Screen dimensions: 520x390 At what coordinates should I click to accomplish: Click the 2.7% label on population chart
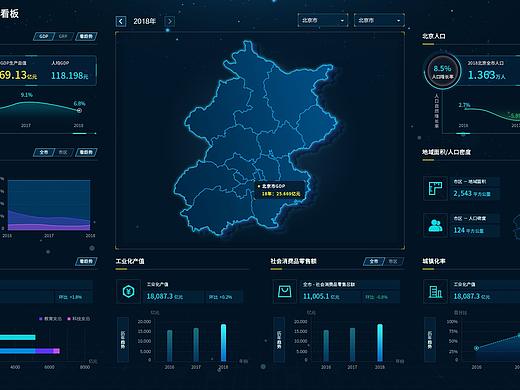coord(464,105)
